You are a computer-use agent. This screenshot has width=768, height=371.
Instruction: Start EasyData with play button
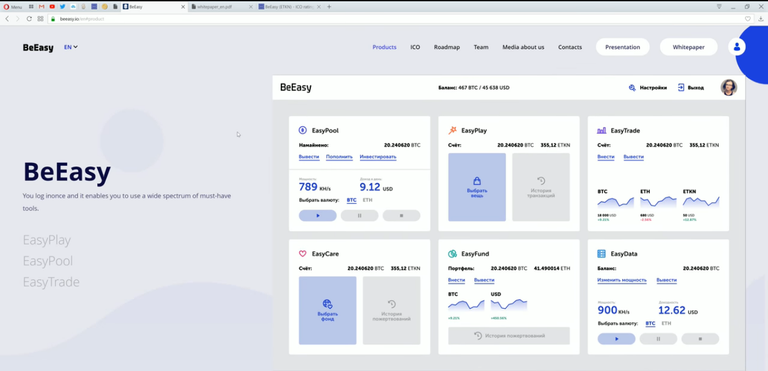pos(617,339)
